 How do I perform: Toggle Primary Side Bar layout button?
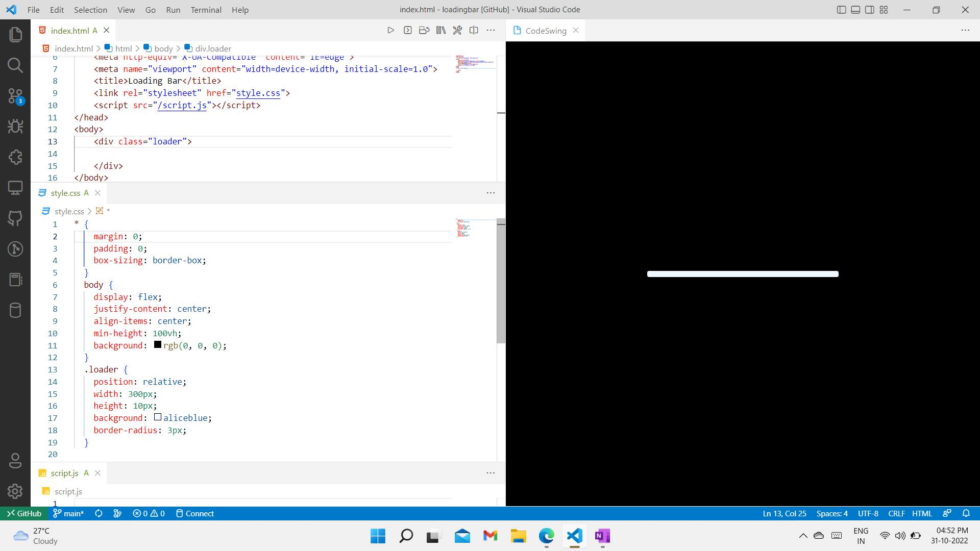coord(842,10)
